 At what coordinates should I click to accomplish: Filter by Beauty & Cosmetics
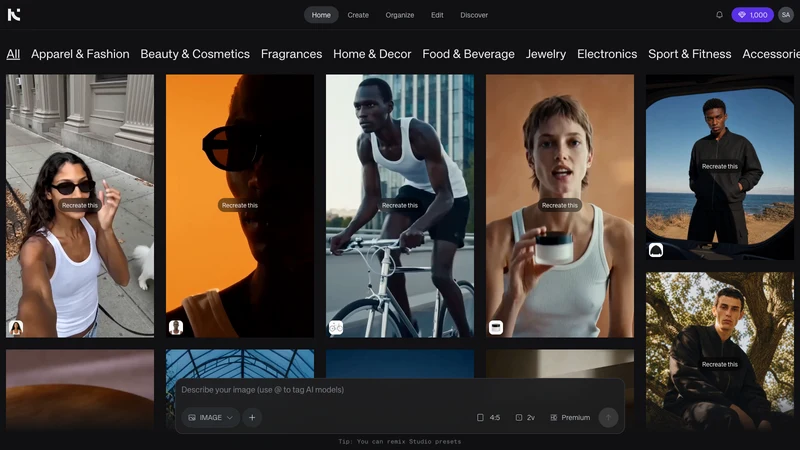(195, 54)
